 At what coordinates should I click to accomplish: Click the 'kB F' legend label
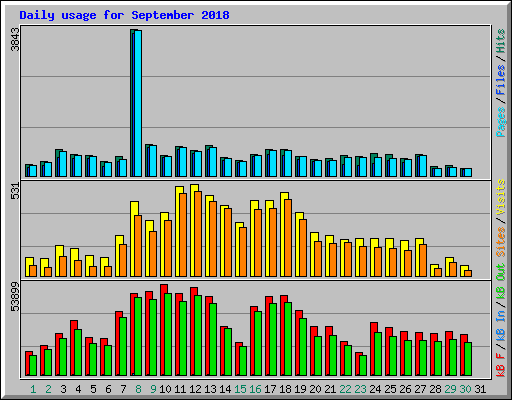(500, 365)
